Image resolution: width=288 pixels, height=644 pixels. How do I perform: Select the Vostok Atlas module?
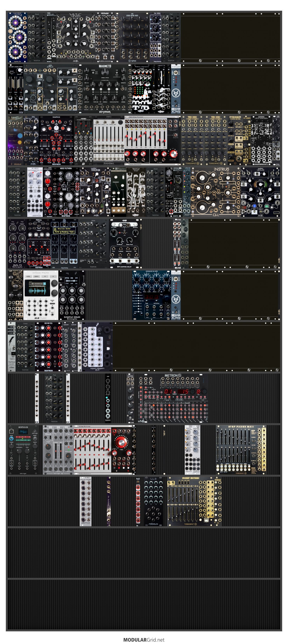tap(93, 244)
